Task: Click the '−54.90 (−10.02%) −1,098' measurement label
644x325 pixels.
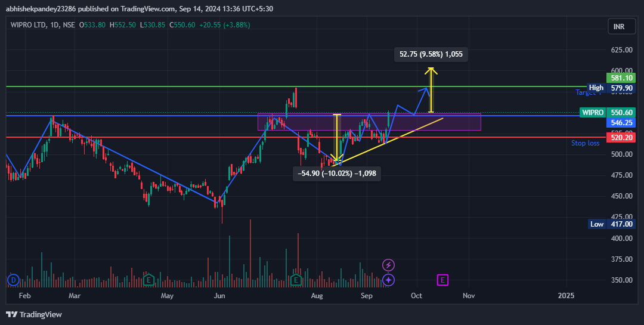Action: [337, 174]
